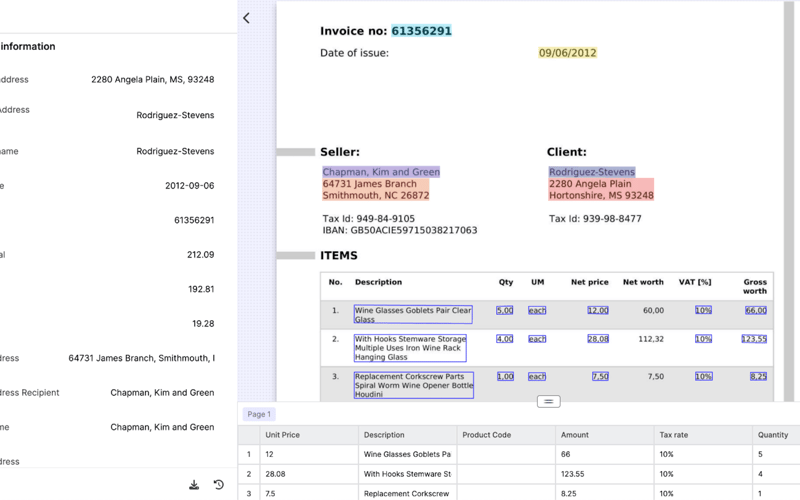Select Amount cell 66 in results table
Image resolution: width=800 pixels, height=500 pixels.
[x=605, y=454]
